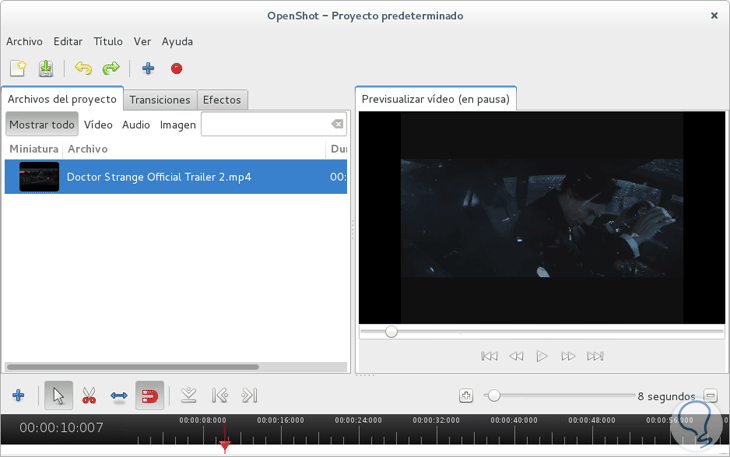The image size is (730, 457).
Task: Jump to the next marker
Action: [x=249, y=396]
